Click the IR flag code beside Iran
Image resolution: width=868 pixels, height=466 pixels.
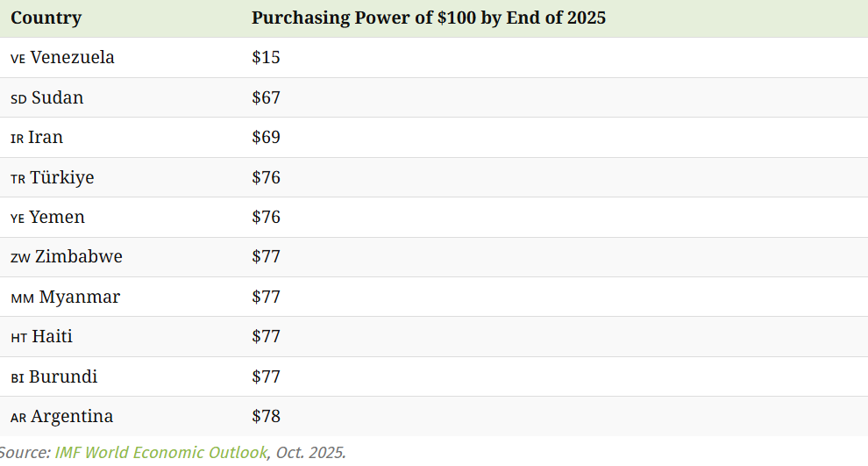coord(17,139)
